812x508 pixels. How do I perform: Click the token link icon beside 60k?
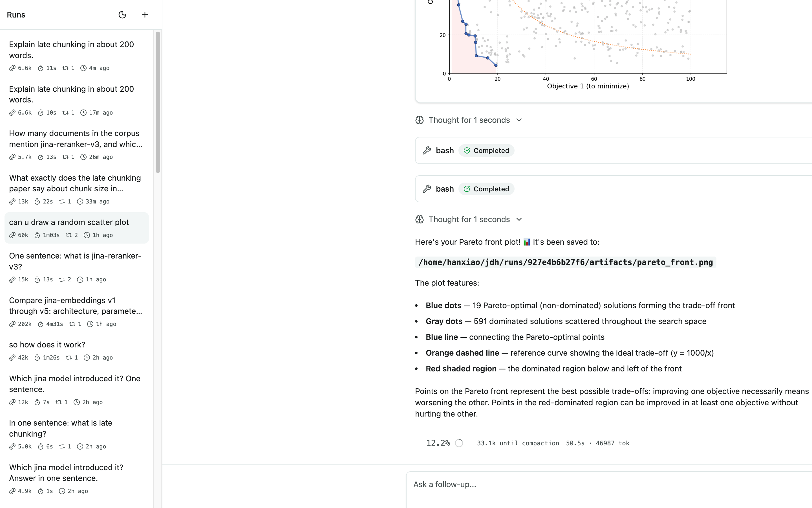(x=12, y=235)
